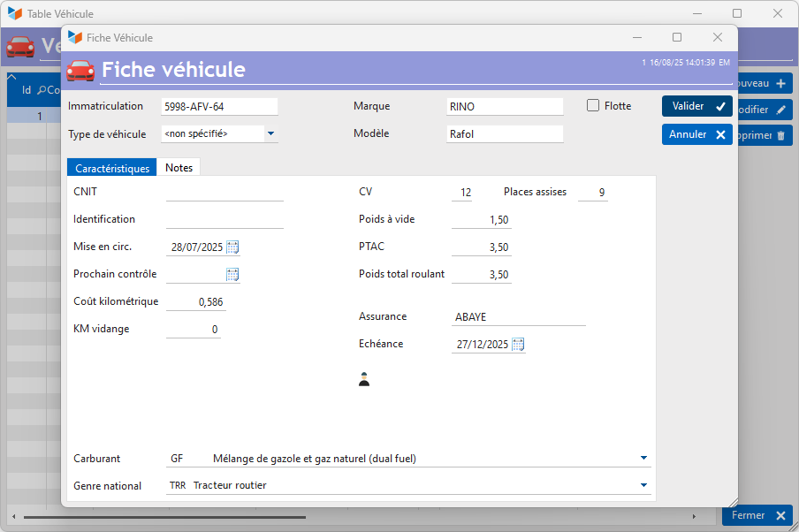Expand the Genre national dropdown
This screenshot has width=799, height=532.
[643, 485]
